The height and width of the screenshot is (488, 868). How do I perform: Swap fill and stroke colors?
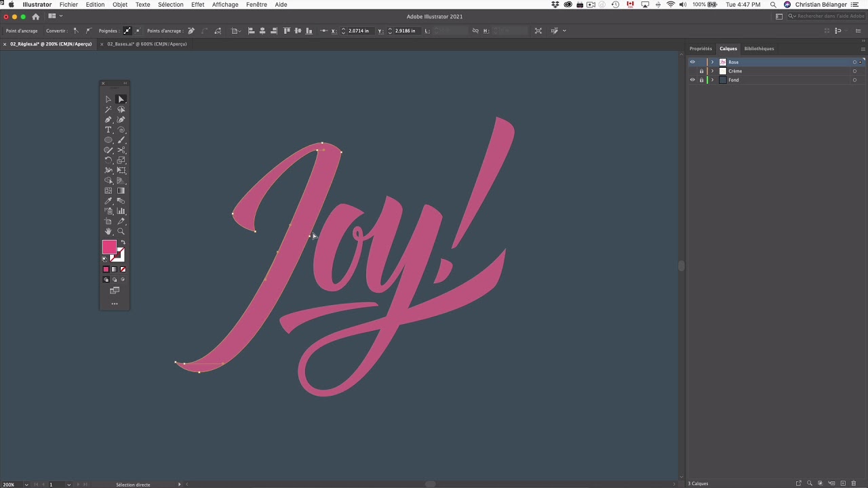point(123,243)
